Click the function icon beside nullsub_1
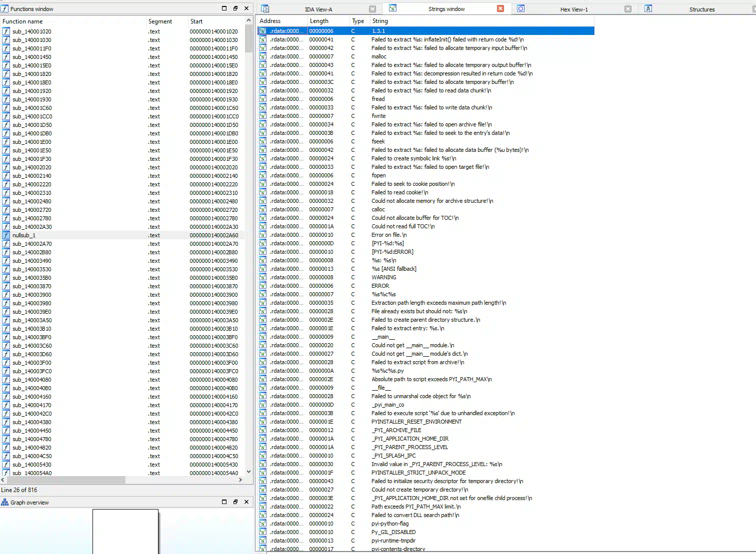 coord(6,235)
